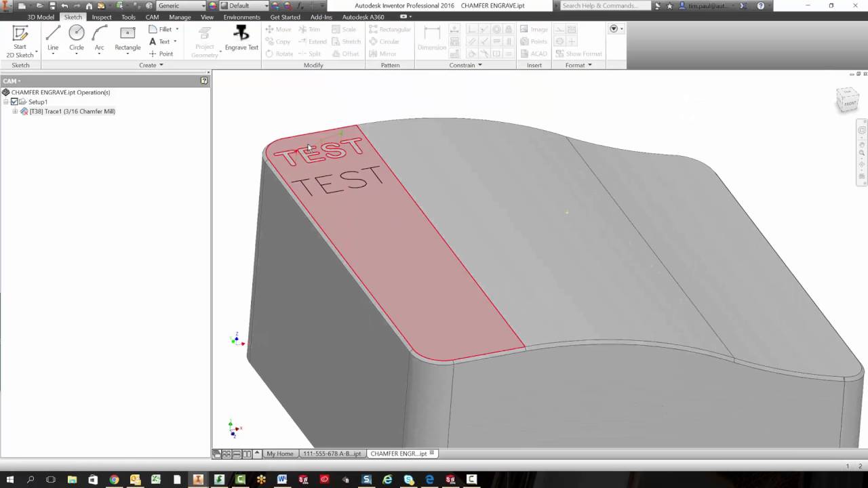Screen dimensions: 868x488
Task: Switch to the Add-Ins tab
Action: tap(321, 17)
